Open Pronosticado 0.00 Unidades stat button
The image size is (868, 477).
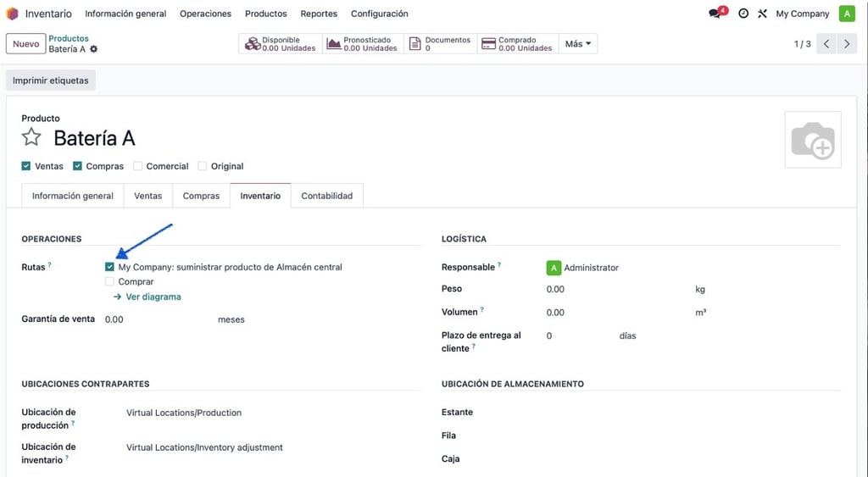tap(363, 44)
